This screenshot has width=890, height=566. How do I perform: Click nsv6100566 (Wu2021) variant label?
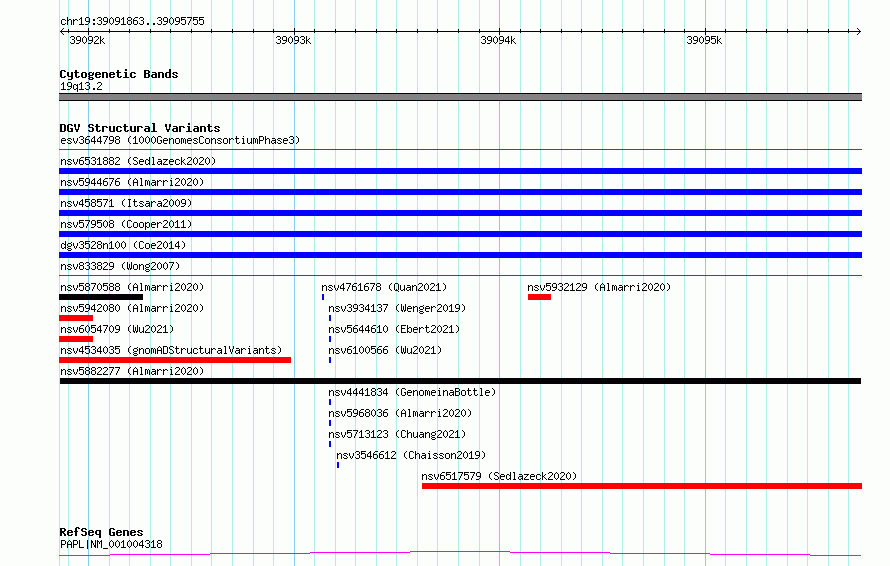[x=385, y=350]
